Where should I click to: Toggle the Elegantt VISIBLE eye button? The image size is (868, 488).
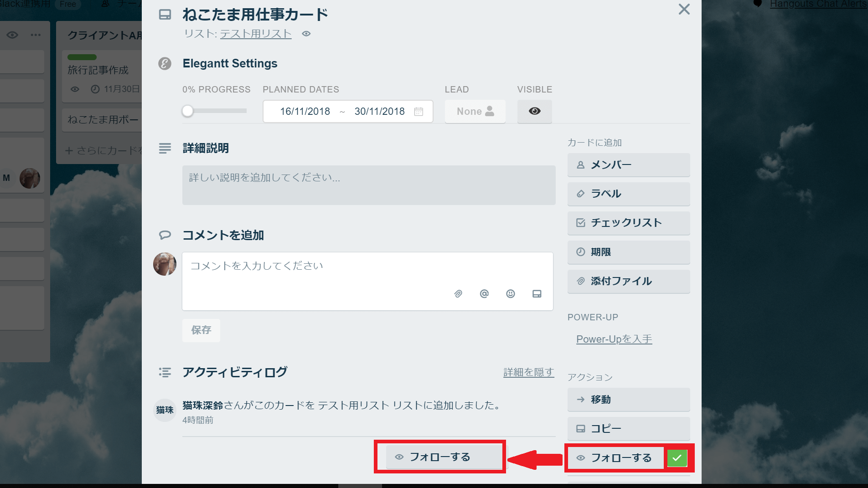[x=534, y=111]
